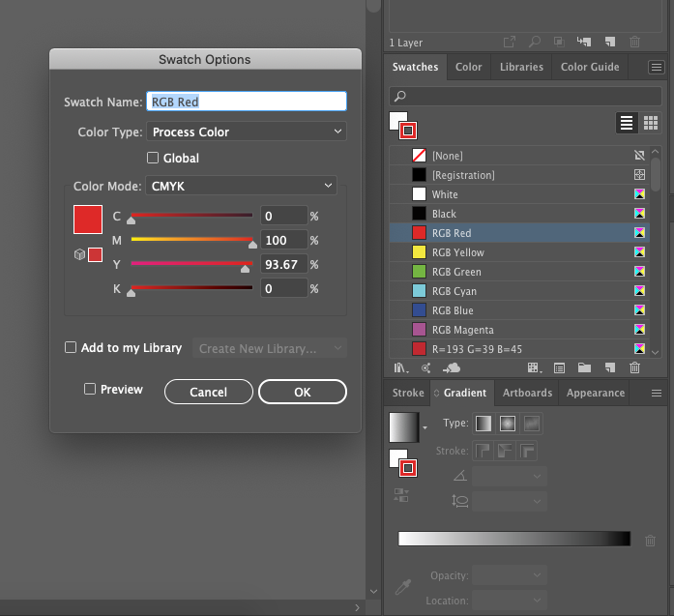Image resolution: width=674 pixels, height=616 pixels.
Task: Reverse Gradient icon in Gradient panel
Action: pos(401,495)
